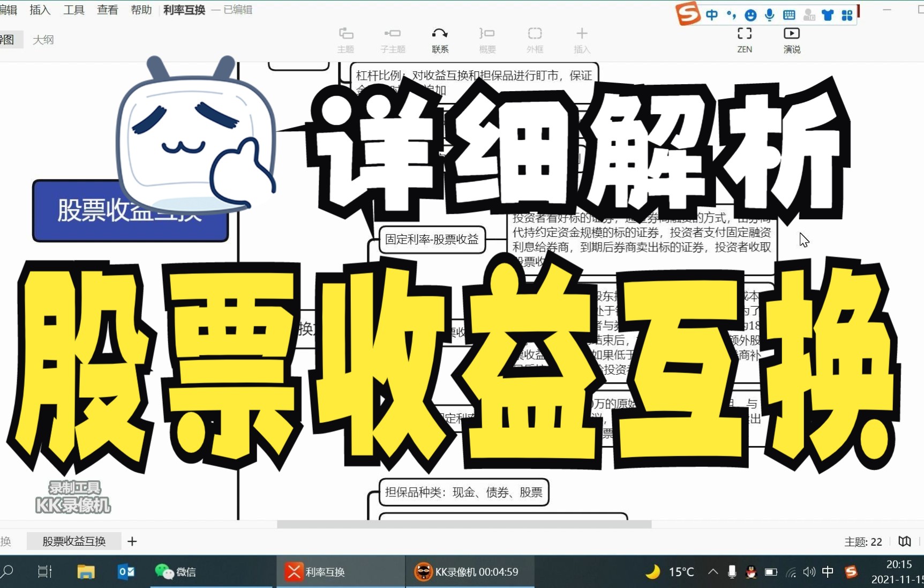Viewport: 924px width, 588px height.
Task: Open the 20:15 clock and calendar
Action: tap(897, 572)
